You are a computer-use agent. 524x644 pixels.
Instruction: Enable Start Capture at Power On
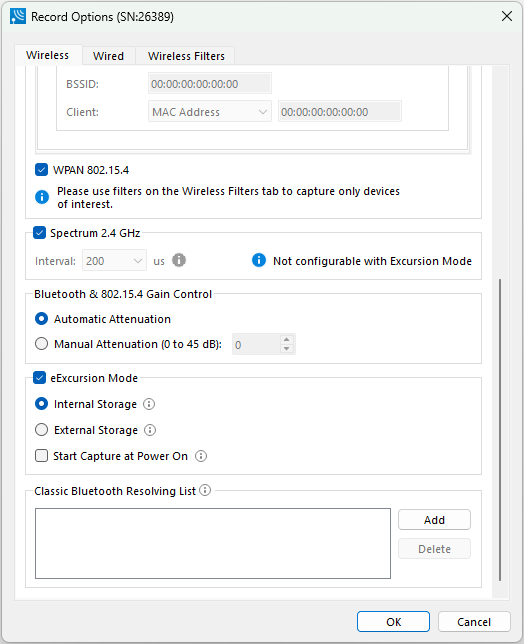click(41, 455)
